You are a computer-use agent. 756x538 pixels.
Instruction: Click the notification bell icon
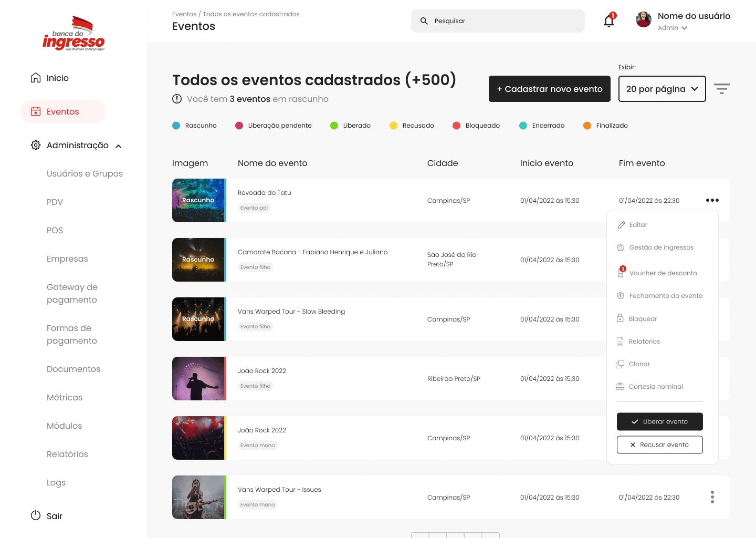[608, 21]
